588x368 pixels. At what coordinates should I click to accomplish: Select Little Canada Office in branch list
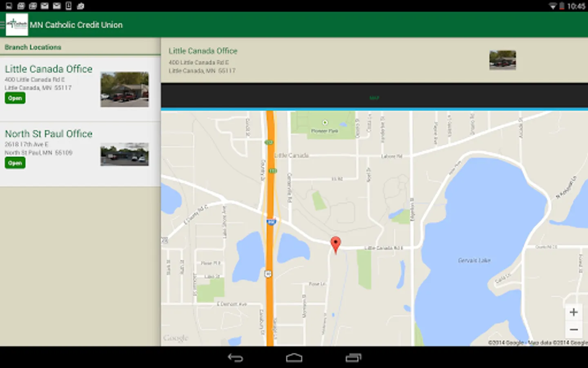80,88
